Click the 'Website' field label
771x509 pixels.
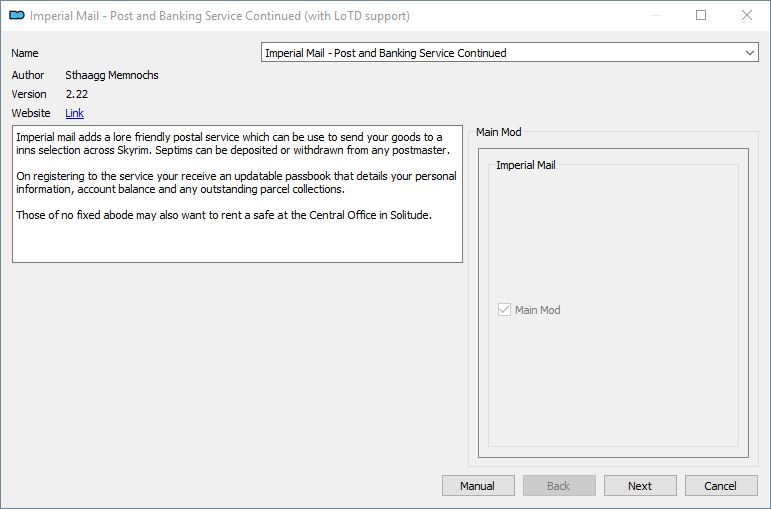31,113
